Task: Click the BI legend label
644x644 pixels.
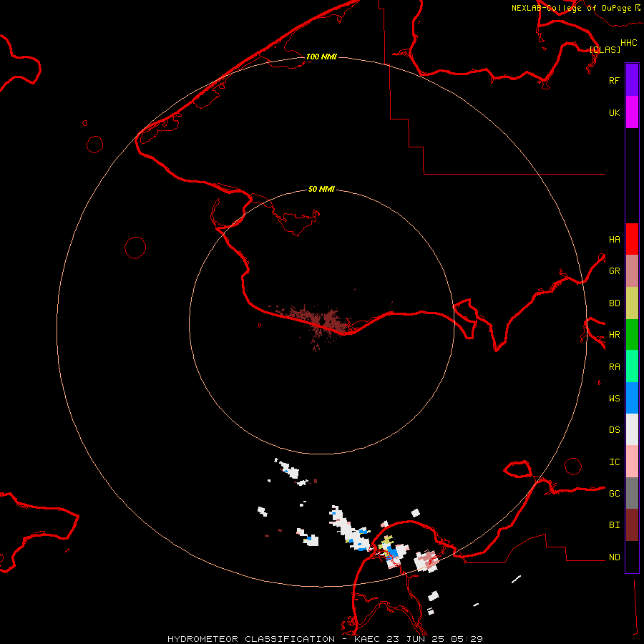Action: click(x=615, y=525)
